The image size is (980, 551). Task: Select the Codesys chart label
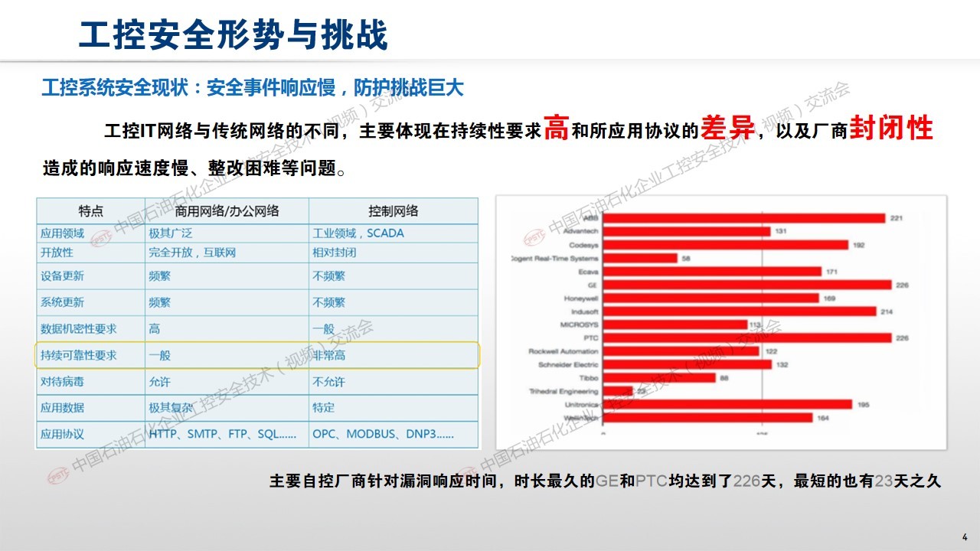(583, 245)
